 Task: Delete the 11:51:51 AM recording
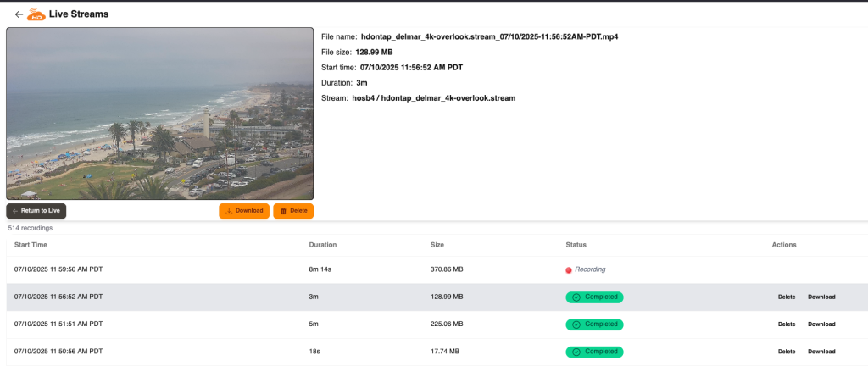787,324
